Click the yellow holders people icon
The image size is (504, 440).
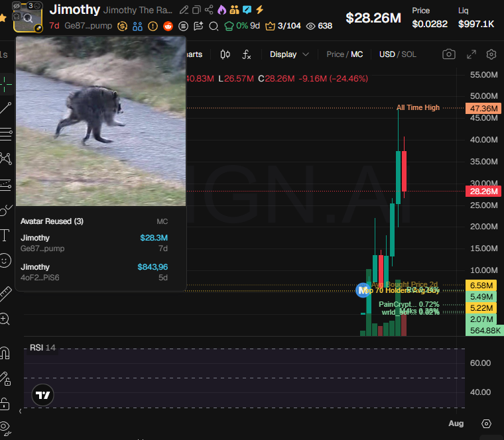pyautogui.click(x=235, y=10)
